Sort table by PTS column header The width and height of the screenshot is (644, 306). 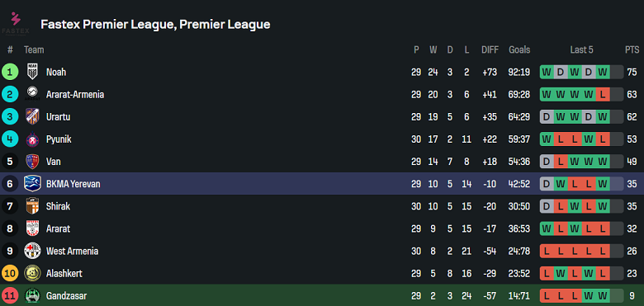point(632,50)
